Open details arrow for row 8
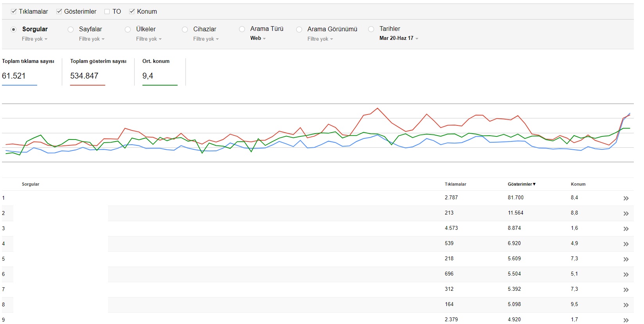This screenshot has height=324, width=644. 626,305
